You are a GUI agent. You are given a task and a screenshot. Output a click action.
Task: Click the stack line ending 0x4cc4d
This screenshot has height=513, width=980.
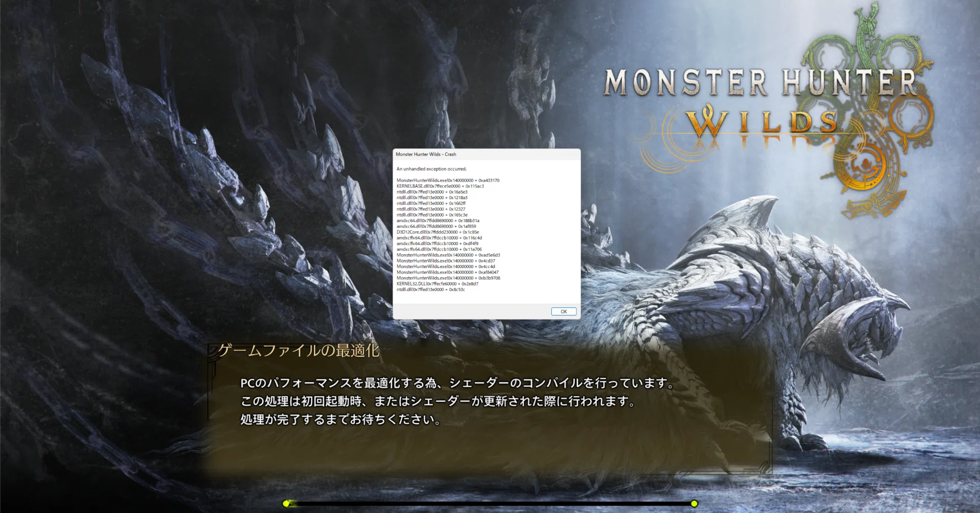click(x=446, y=266)
